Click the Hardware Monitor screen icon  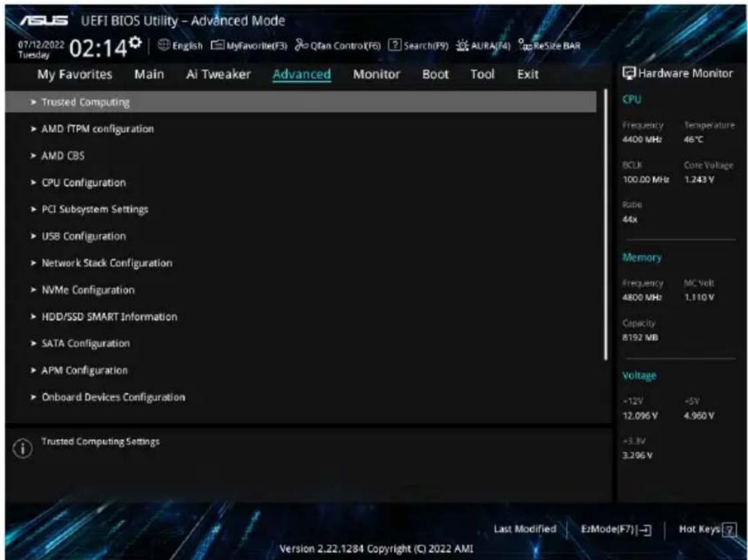click(x=629, y=73)
